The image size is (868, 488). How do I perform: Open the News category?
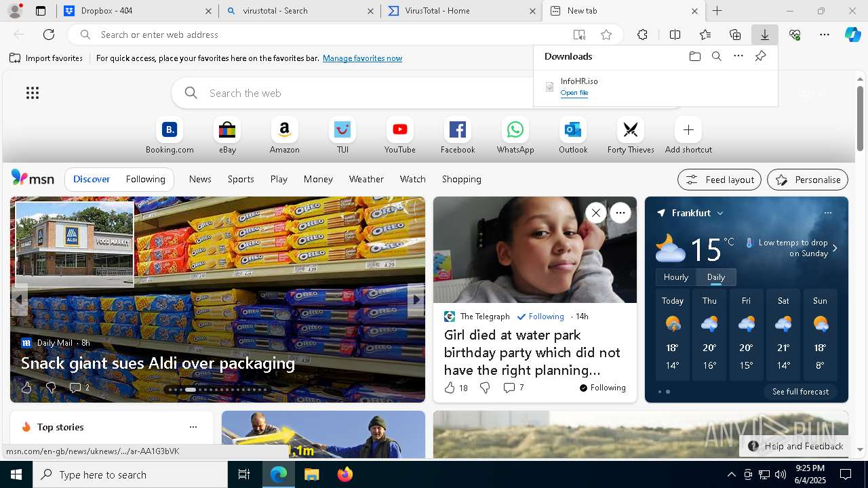pos(200,180)
